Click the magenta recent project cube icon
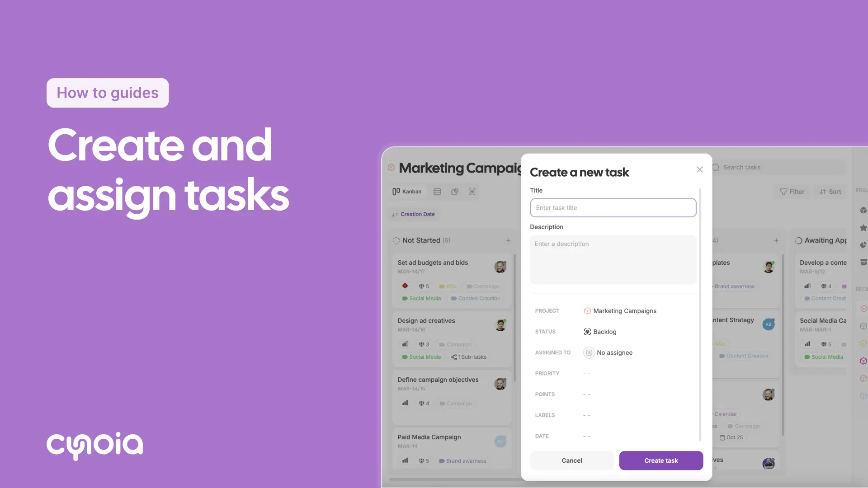Image resolution: width=868 pixels, height=488 pixels. click(863, 361)
